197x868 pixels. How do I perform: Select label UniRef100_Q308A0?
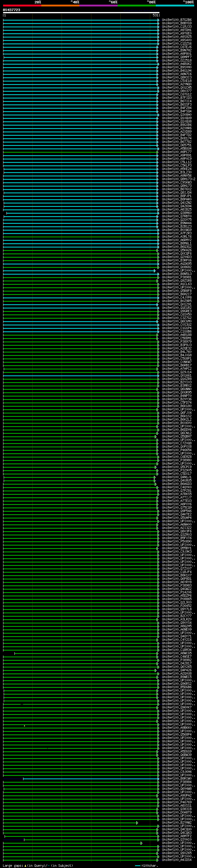(x=176, y=115)
